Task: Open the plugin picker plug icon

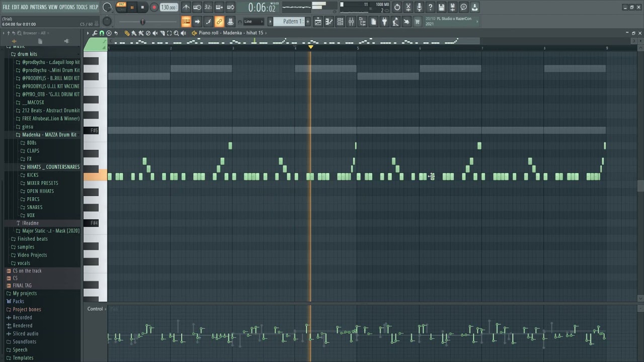Action: [384, 22]
